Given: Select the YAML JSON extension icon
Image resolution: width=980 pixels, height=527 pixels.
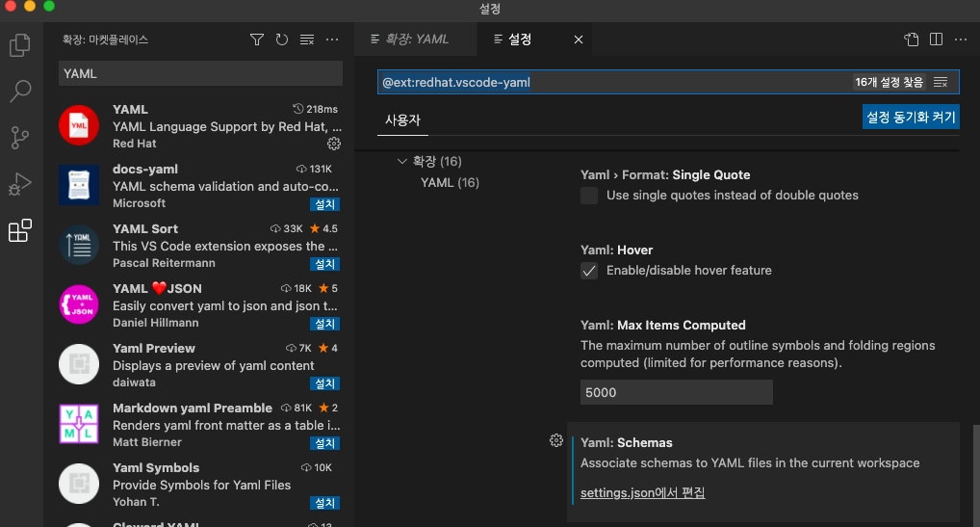Looking at the screenshot, I should coord(79,304).
